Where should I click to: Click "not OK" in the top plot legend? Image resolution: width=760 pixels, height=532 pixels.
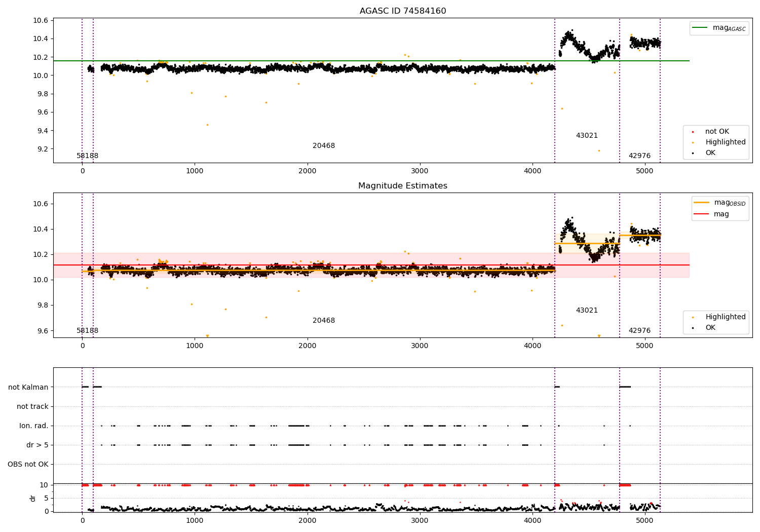[717, 132]
